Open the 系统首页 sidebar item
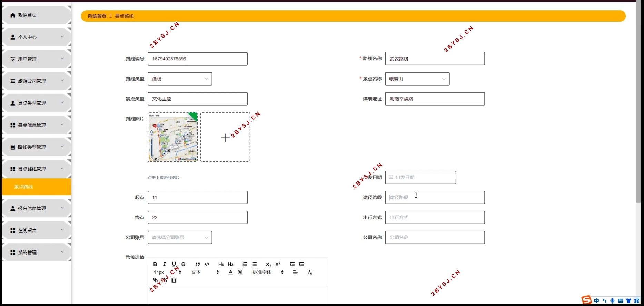This screenshot has width=644, height=306. coord(36,15)
